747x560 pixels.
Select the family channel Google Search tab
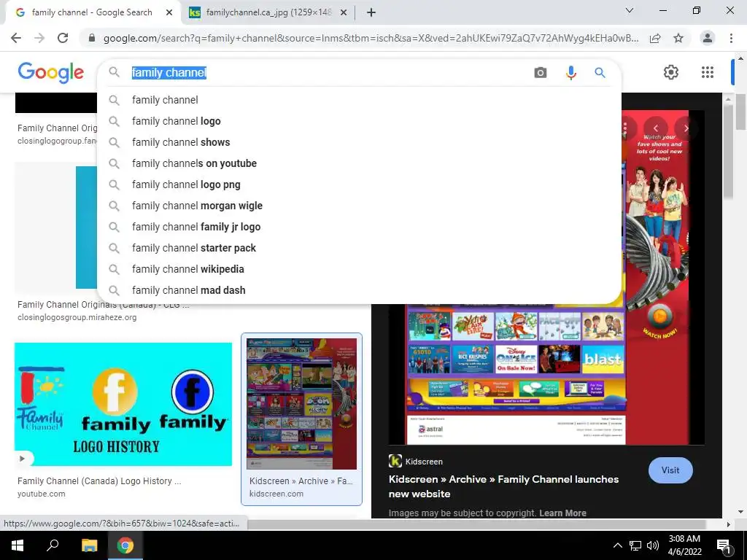point(92,13)
